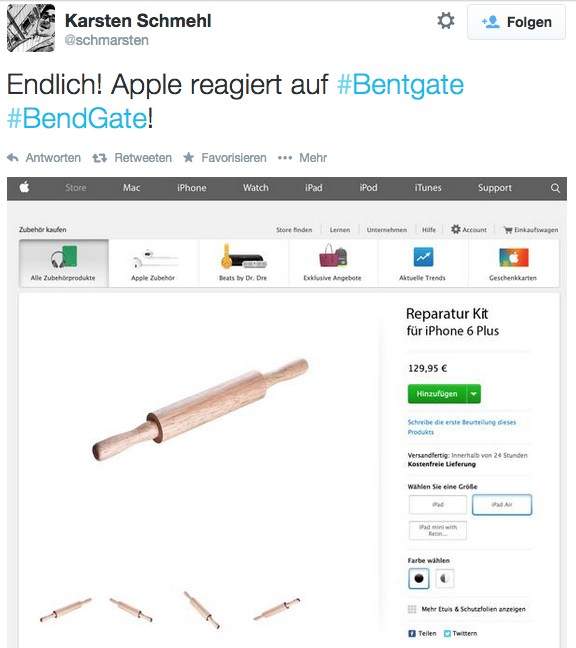Select the iPad size option
This screenshot has height=648, width=576.
(x=438, y=505)
